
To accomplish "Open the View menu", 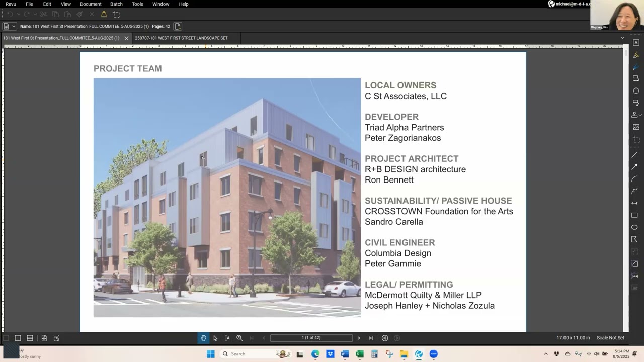I will click(x=65, y=4).
